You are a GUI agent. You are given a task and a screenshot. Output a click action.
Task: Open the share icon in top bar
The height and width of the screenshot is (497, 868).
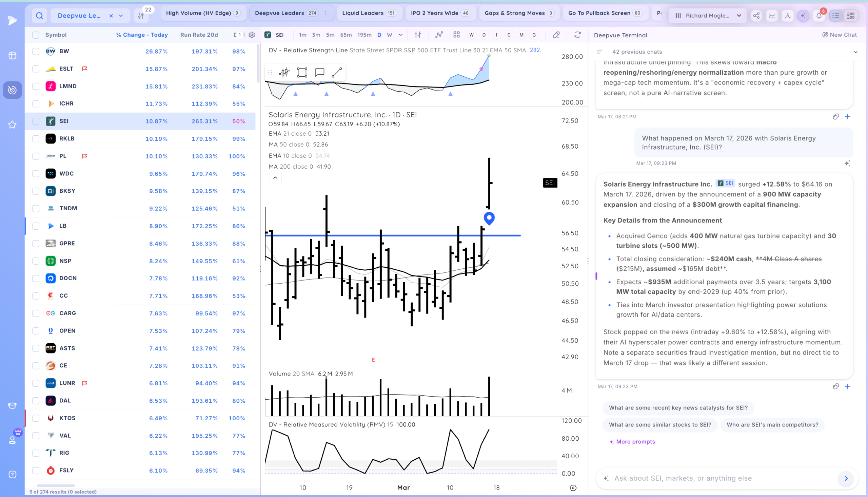(x=756, y=16)
